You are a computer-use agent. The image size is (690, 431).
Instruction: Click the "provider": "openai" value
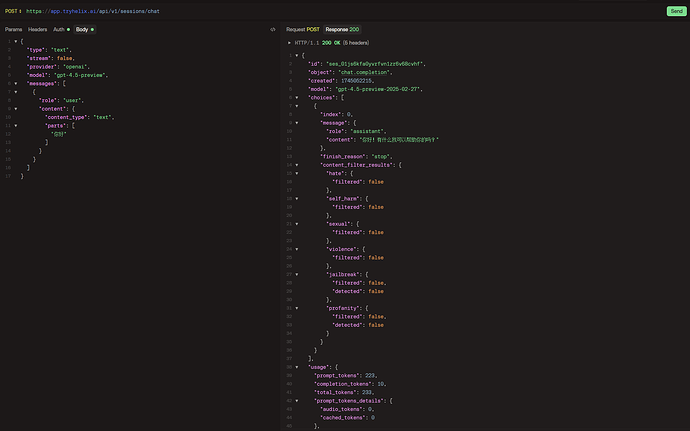point(77,66)
